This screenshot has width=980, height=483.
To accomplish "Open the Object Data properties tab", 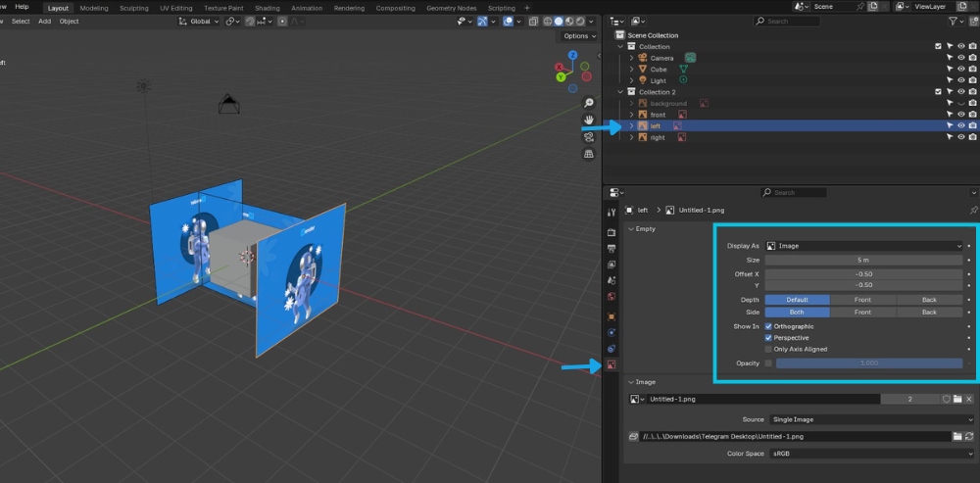I will [x=612, y=365].
